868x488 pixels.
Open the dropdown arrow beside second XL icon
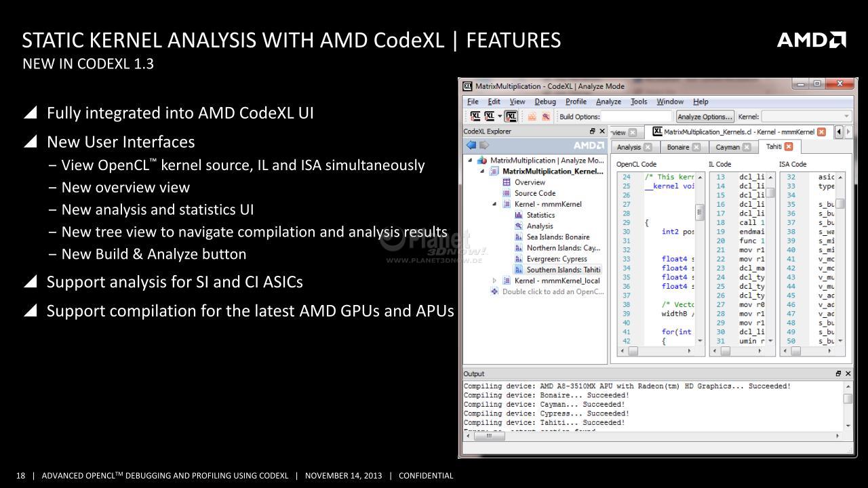pyautogui.click(x=500, y=117)
